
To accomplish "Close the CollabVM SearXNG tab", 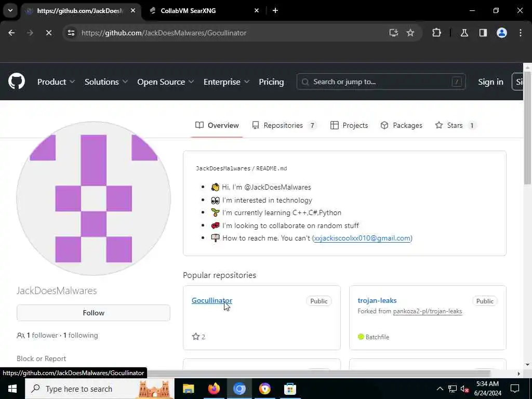I will pyautogui.click(x=257, y=10).
